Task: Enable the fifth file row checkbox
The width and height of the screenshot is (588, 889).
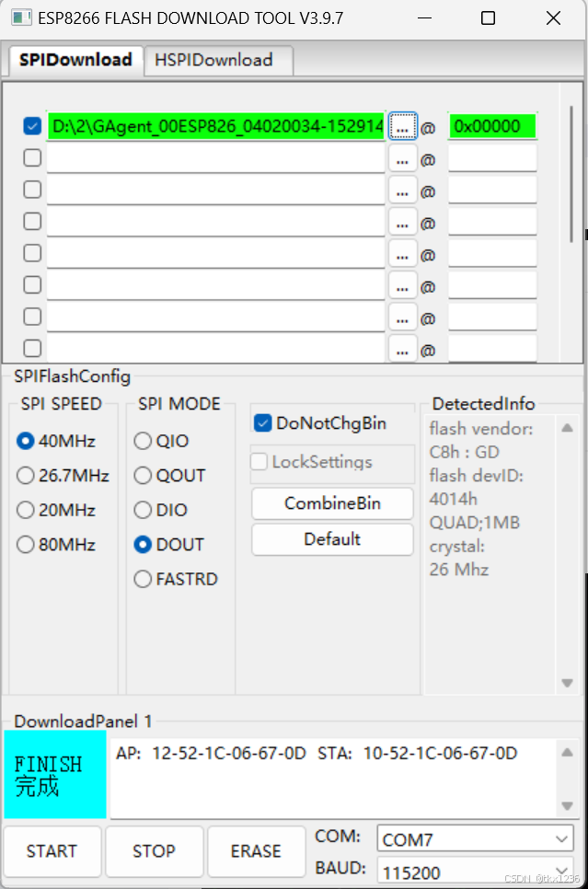Action: [32, 253]
